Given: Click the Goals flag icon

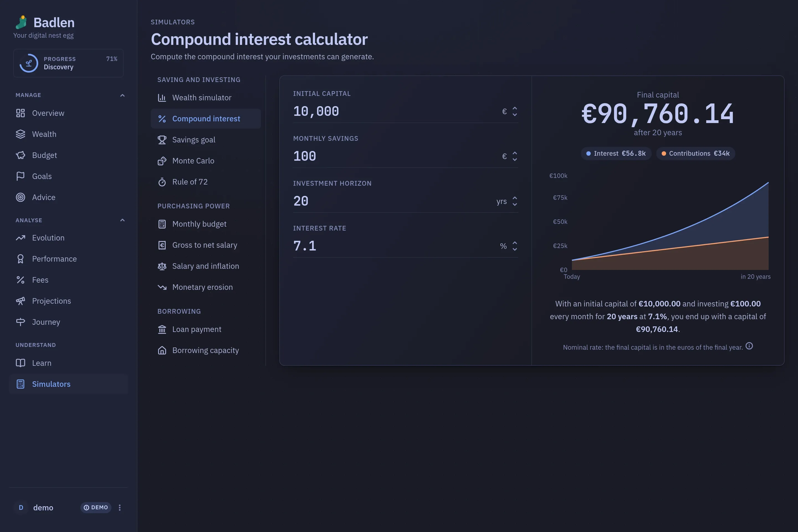Looking at the screenshot, I should 20,176.
